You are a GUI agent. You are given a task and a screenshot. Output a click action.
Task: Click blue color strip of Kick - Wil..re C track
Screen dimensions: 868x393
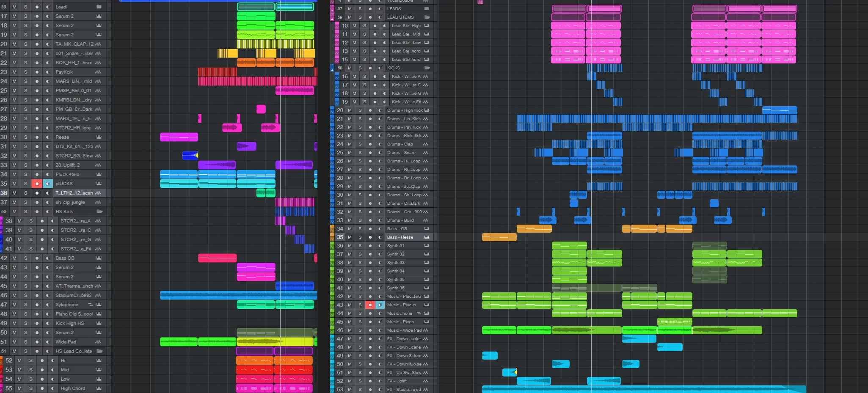pos(337,85)
